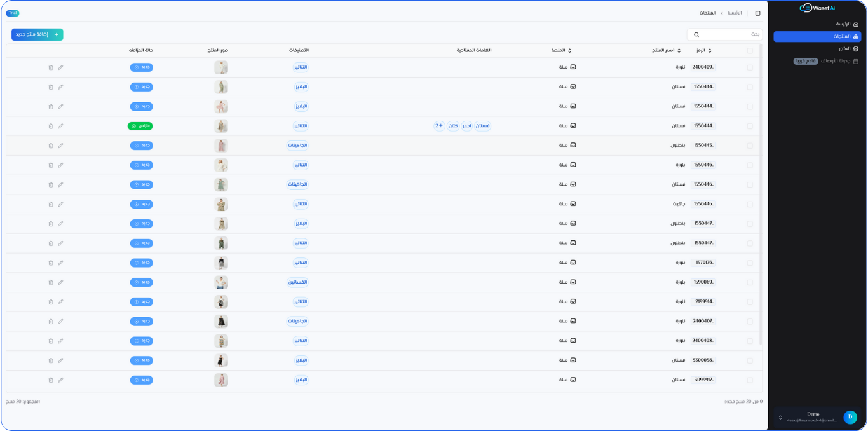Select the checkbox for product 3300058
The width and height of the screenshot is (868, 431).
coord(750,360)
